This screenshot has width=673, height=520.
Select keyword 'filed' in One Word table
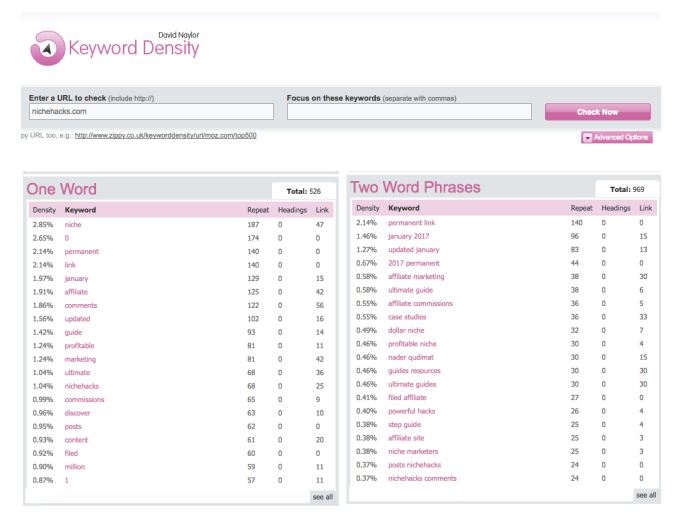[71, 453]
